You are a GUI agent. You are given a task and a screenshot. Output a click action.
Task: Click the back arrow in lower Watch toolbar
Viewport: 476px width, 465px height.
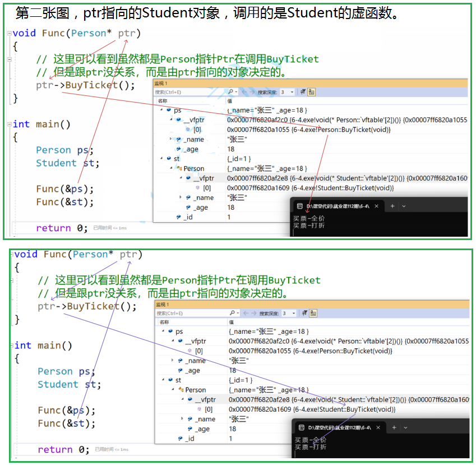(x=246, y=313)
